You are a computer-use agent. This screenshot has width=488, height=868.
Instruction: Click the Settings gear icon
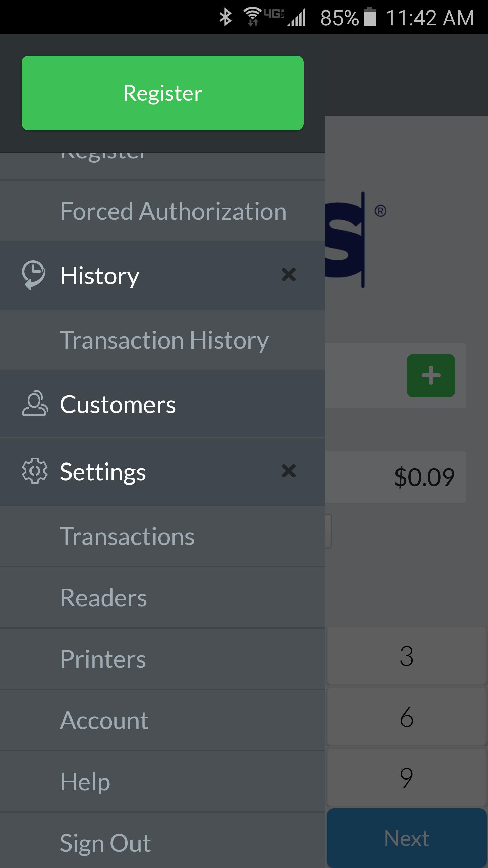pyautogui.click(x=35, y=471)
